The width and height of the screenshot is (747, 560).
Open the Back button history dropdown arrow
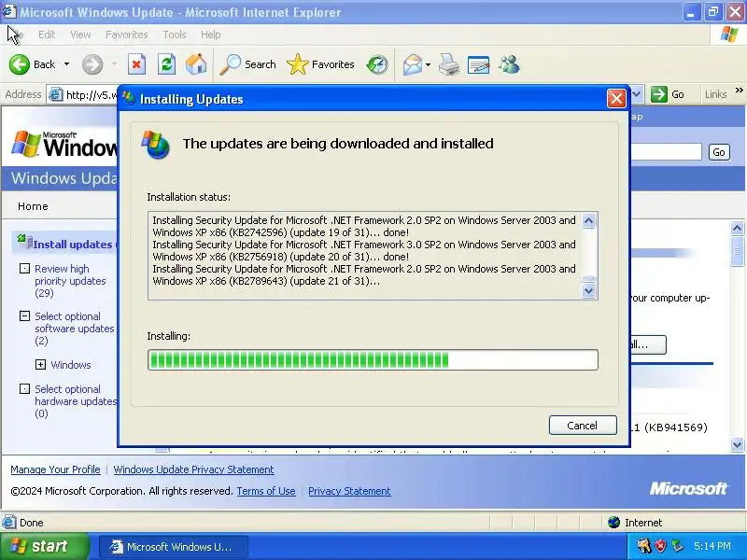click(66, 63)
